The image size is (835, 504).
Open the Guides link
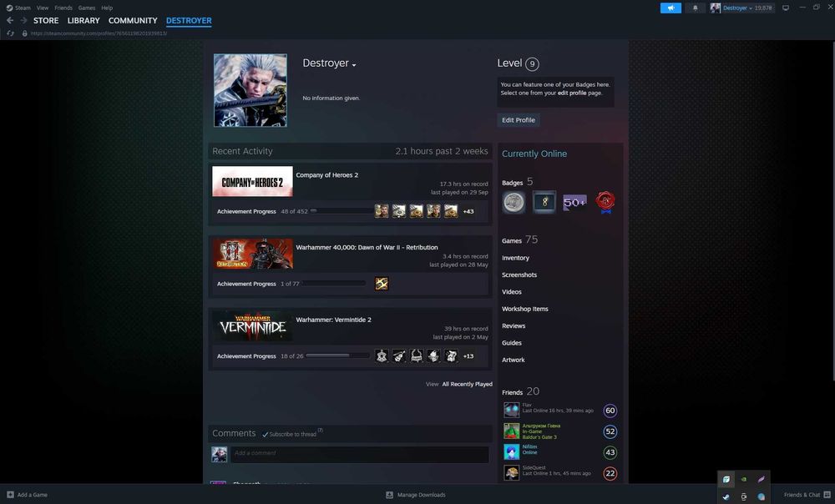(x=511, y=343)
